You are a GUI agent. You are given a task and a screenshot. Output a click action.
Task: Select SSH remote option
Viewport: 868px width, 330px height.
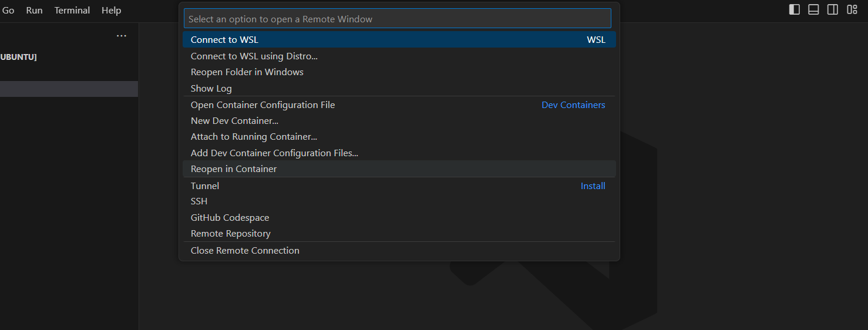(x=399, y=201)
